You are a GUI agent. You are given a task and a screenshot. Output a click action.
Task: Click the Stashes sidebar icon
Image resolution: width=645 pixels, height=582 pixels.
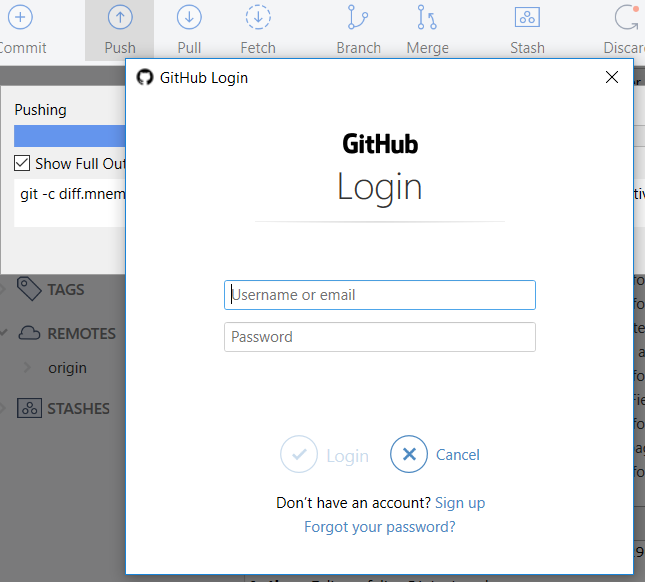[x=29, y=408]
